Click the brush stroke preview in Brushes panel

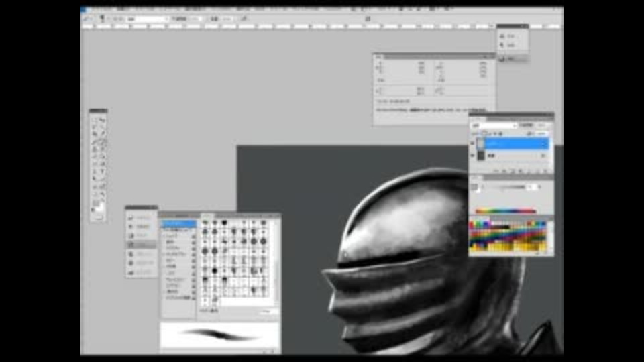tap(220, 335)
